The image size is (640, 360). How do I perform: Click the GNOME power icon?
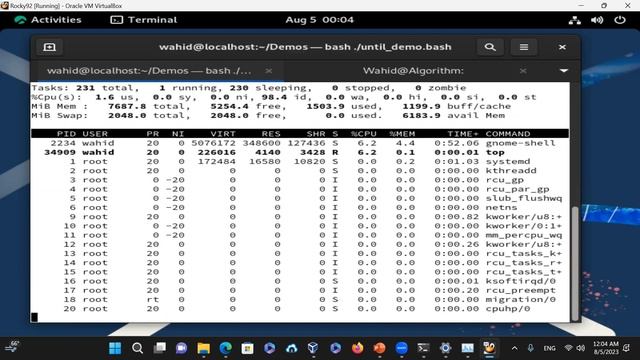pyautogui.click(x=620, y=20)
